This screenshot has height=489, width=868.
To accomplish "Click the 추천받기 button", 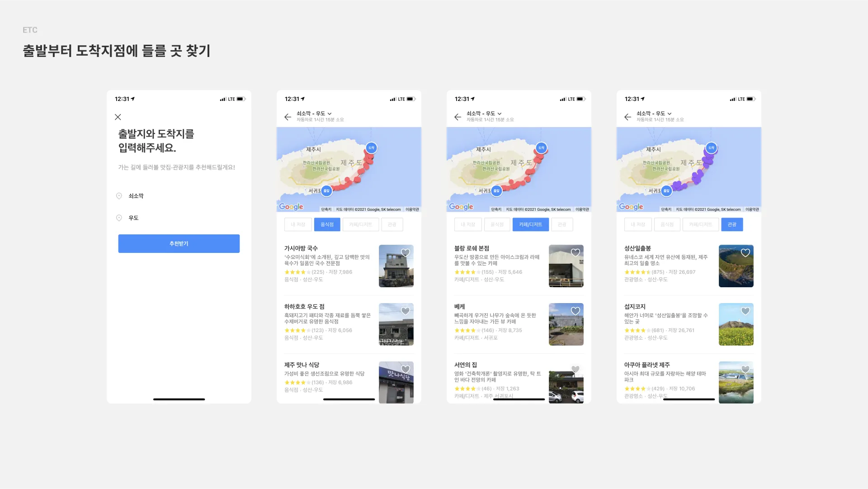I will tap(179, 243).
